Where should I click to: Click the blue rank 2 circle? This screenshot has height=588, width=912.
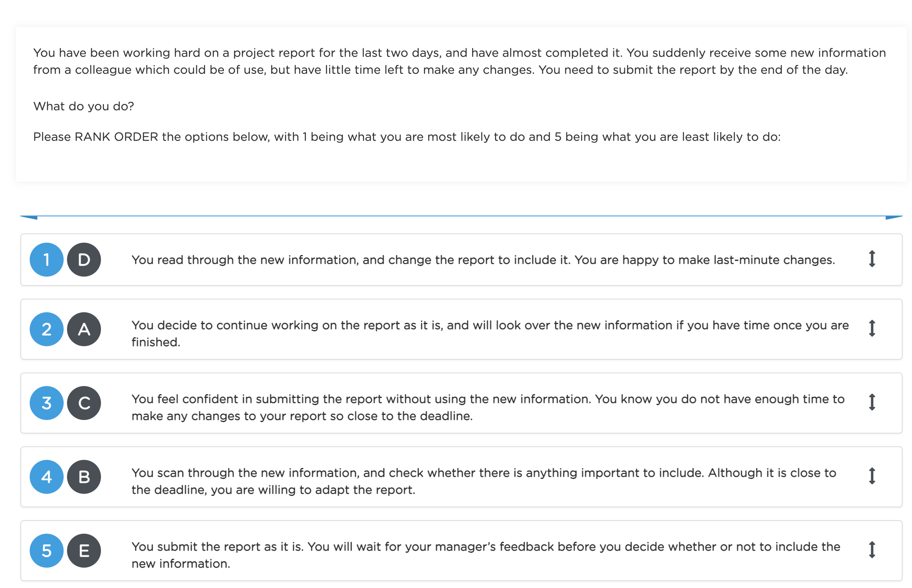47,329
